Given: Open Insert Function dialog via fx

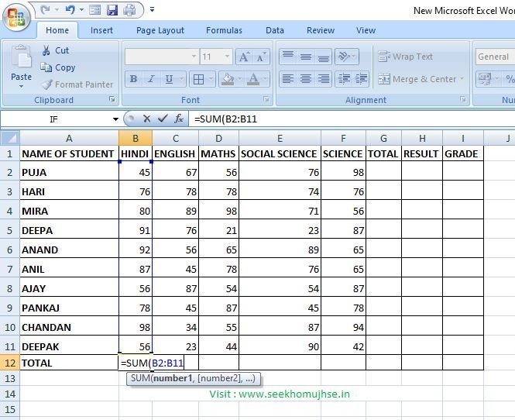Looking at the screenshot, I should 179,119.
